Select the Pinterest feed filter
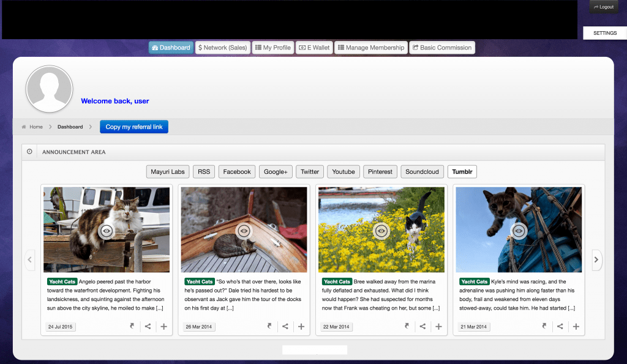The width and height of the screenshot is (627, 364). coord(380,172)
